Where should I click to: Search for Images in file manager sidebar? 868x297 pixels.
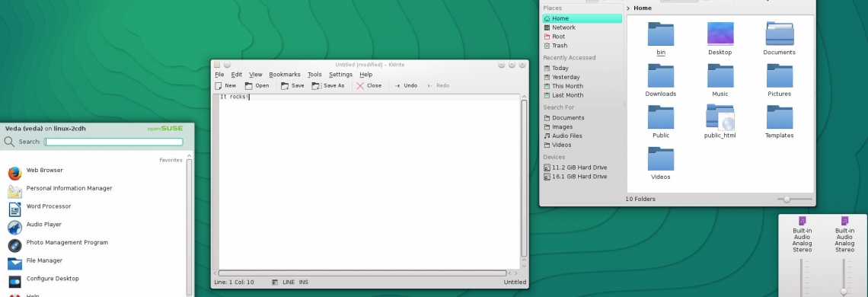[582, 127]
